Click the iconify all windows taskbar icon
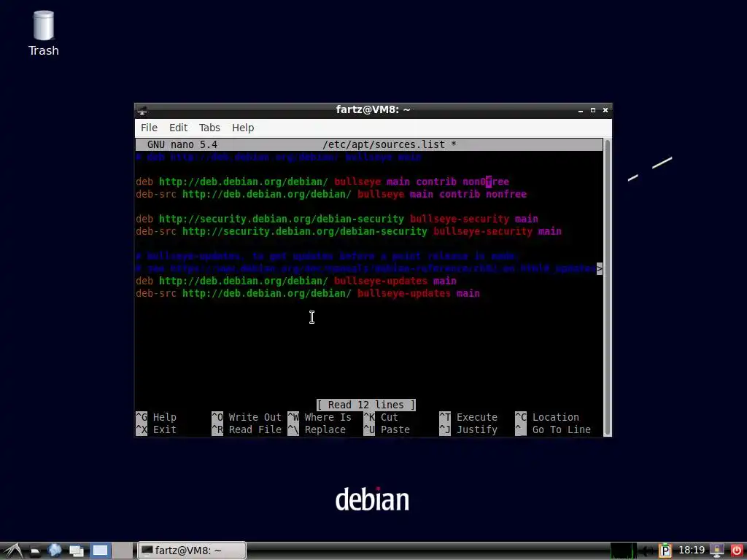 click(x=76, y=551)
